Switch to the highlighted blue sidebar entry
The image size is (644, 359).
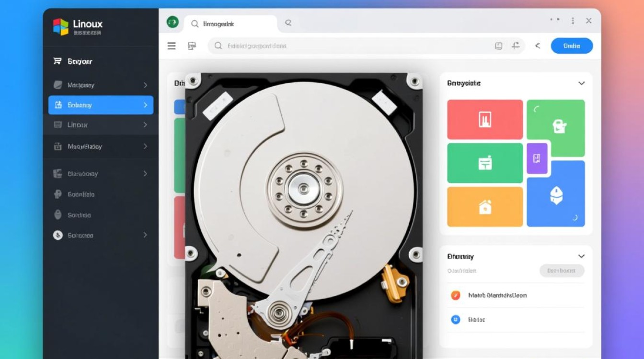coord(96,105)
